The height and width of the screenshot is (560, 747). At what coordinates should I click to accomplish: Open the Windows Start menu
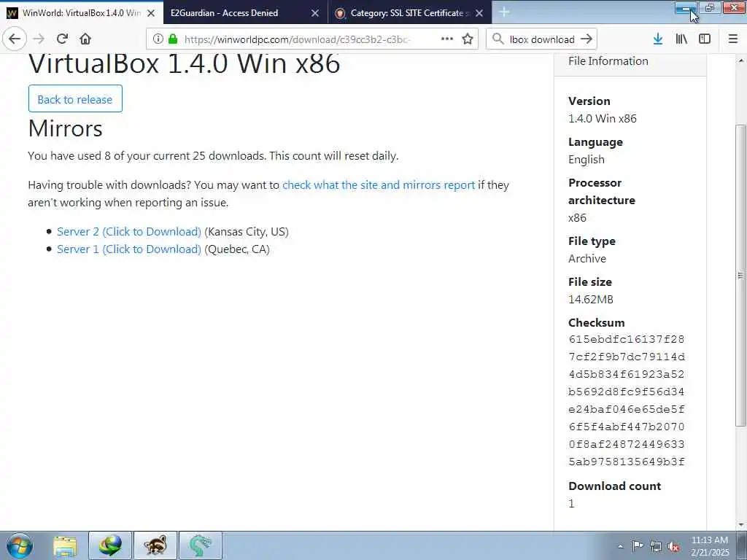[x=20, y=545]
